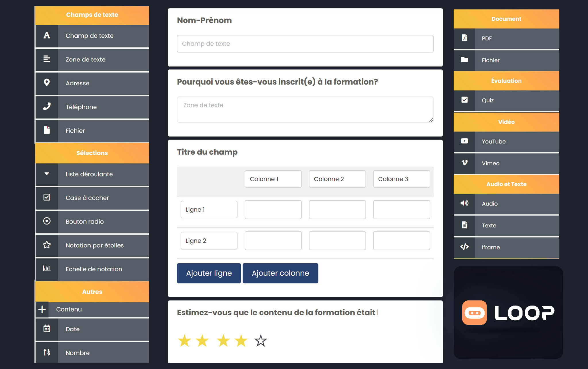588x369 pixels.
Task: Select the Vimeo logo icon
Action: click(464, 163)
